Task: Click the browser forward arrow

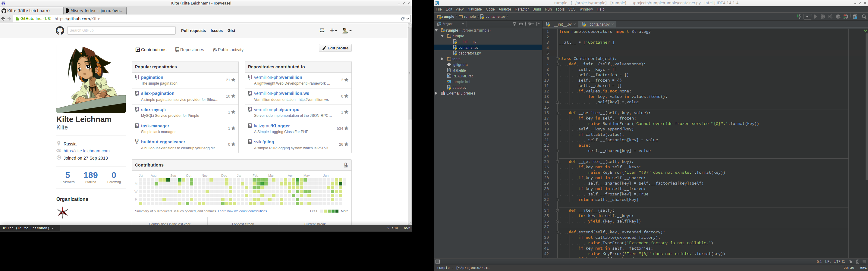Action: (x=9, y=19)
